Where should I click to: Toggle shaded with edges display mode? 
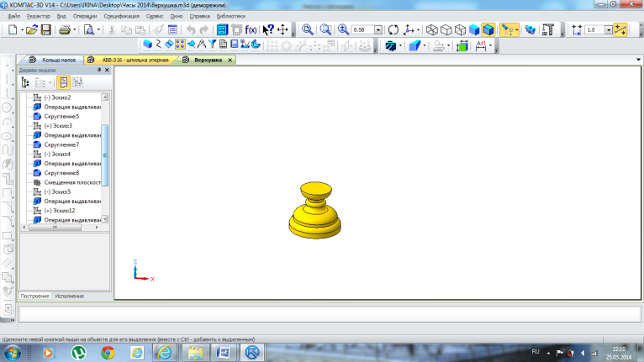click(488, 29)
